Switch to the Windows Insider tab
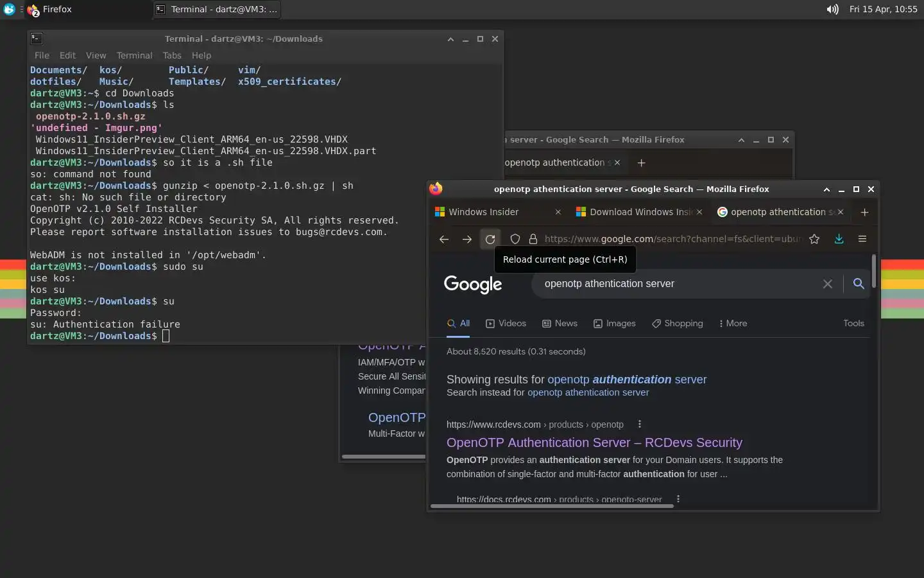 499,212
